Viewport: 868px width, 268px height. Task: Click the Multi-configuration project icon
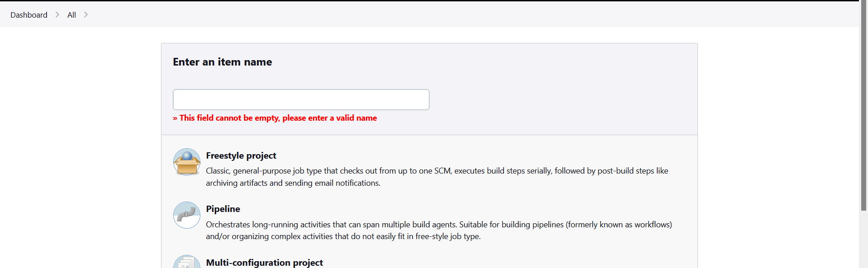tap(186, 263)
